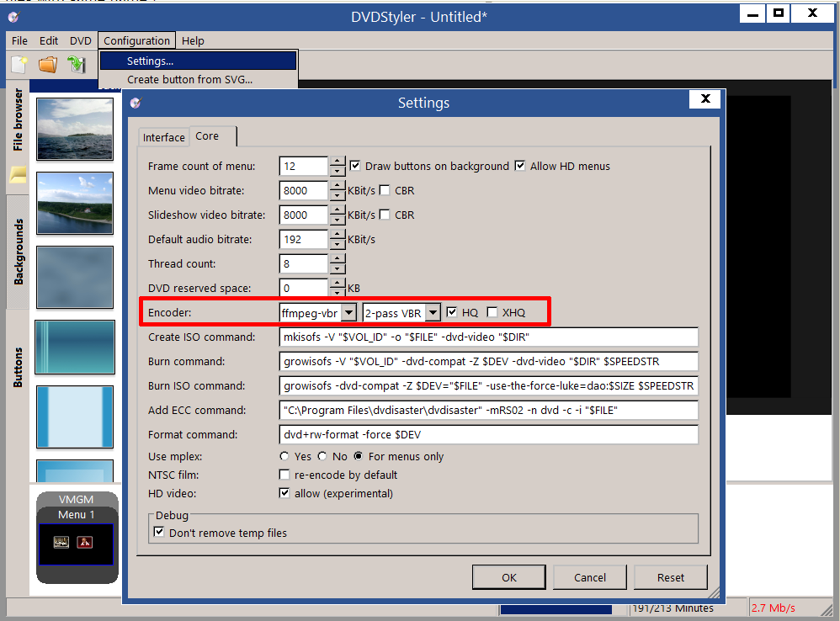Enable the XHQ encoder checkbox
The width and height of the screenshot is (840, 621).
[492, 312]
